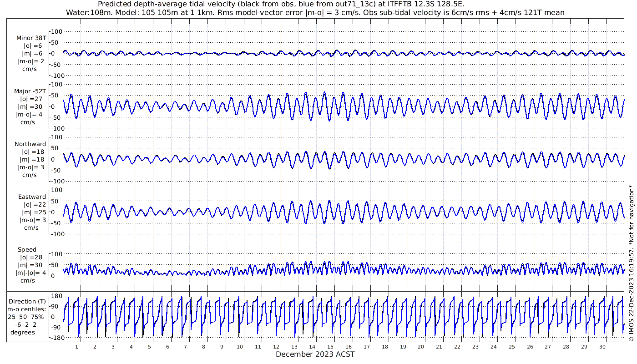637x364 pixels.
Task: Click the '25 50 75%' centile header
Action: [x=26, y=317]
